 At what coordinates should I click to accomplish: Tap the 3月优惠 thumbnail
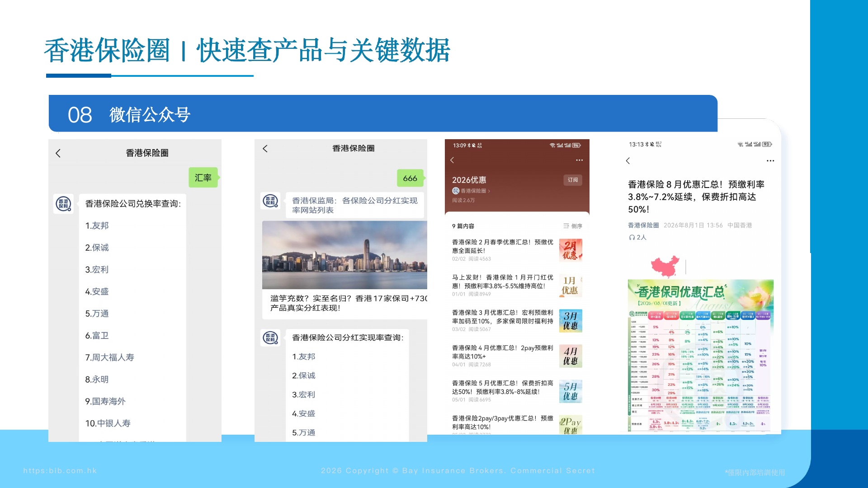click(x=571, y=320)
